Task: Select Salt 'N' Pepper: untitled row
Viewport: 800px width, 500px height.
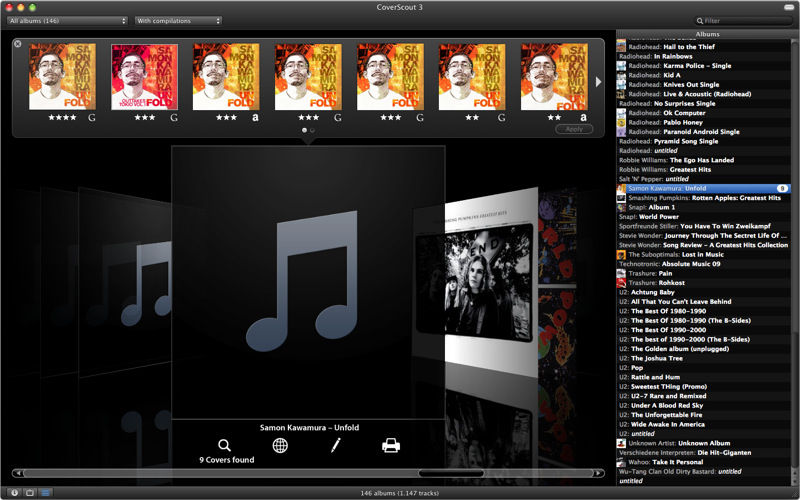Action: tap(704, 179)
